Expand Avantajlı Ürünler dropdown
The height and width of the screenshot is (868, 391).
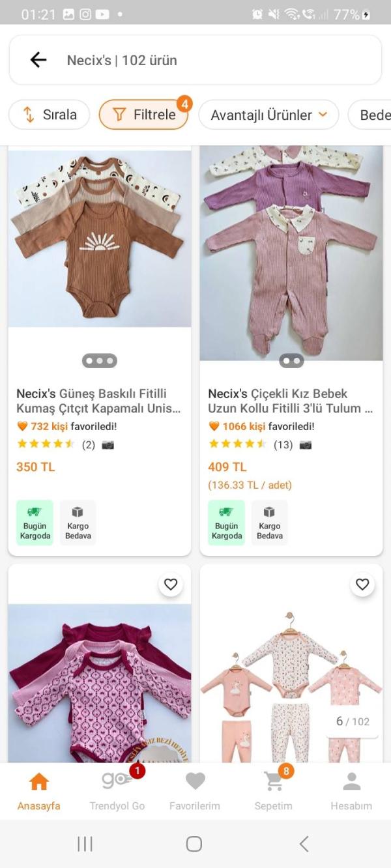268,115
